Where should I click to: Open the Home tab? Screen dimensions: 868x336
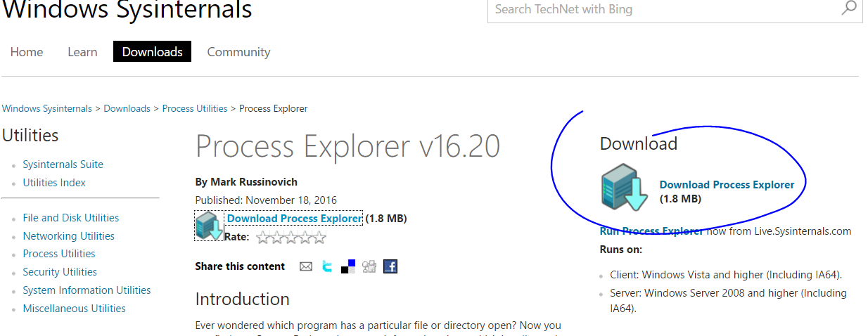[x=27, y=52]
